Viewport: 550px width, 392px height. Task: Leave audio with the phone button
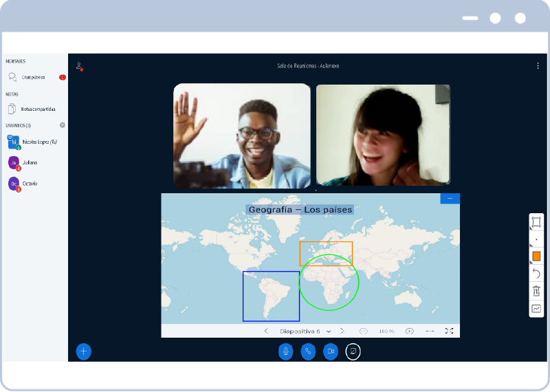click(308, 351)
